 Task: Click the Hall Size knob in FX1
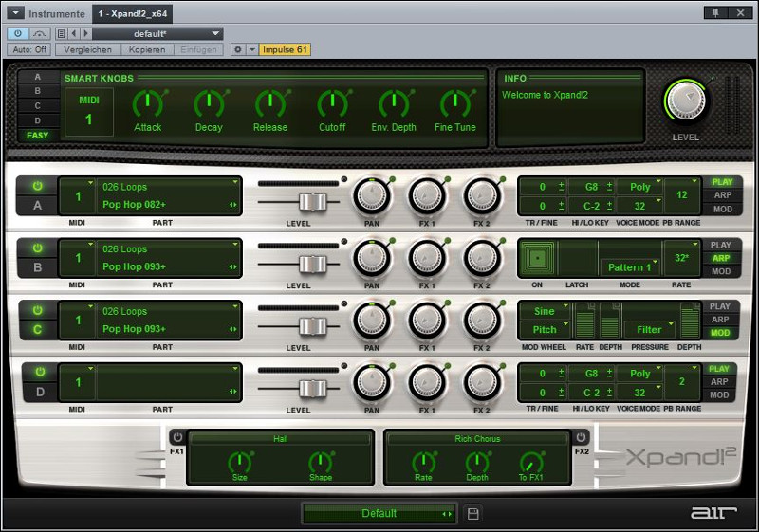point(240,462)
